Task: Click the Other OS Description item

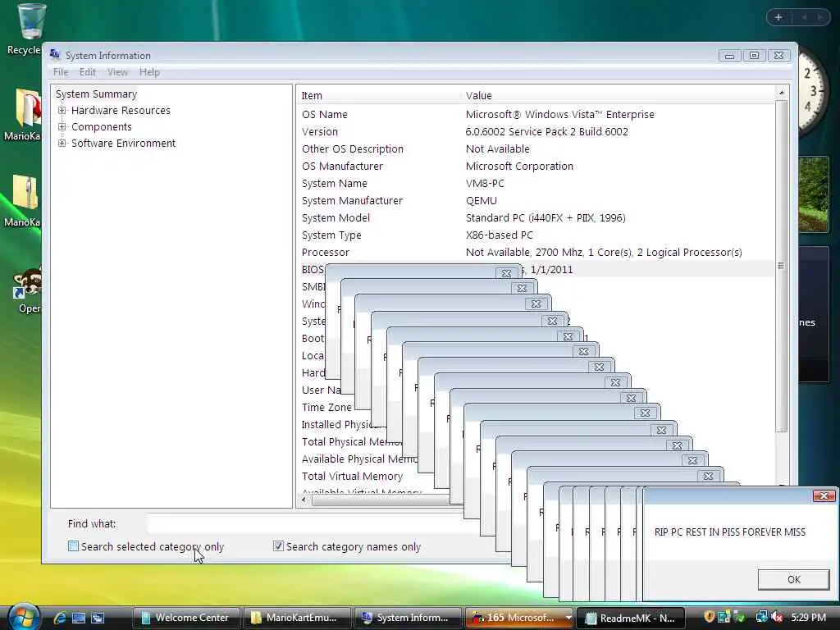Action: (x=353, y=148)
